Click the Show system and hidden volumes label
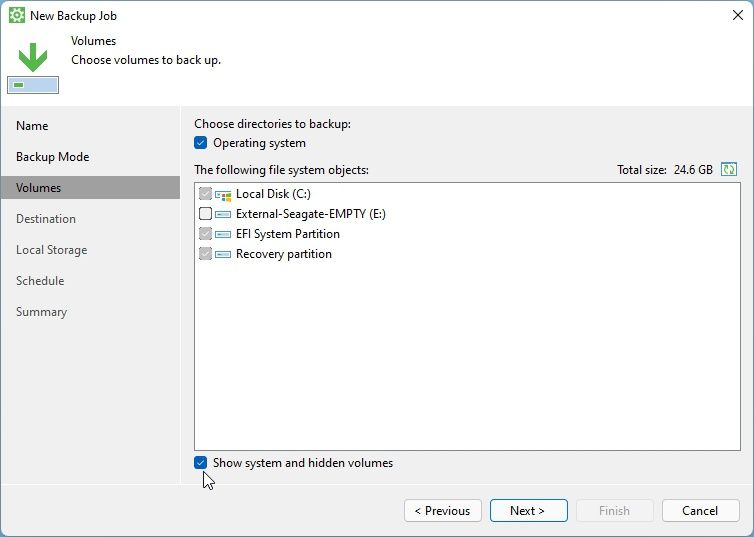This screenshot has width=754, height=537. (x=303, y=462)
